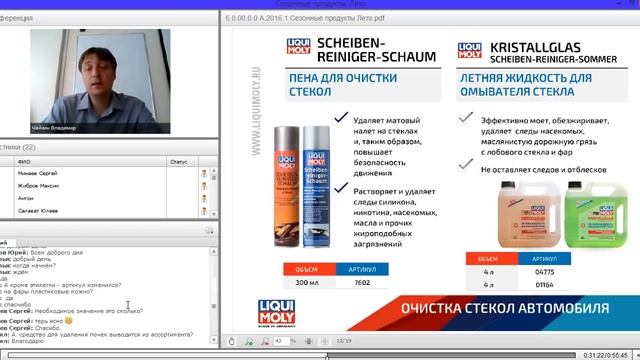
Task: Click the chat tab above messages
Action: click(7, 242)
